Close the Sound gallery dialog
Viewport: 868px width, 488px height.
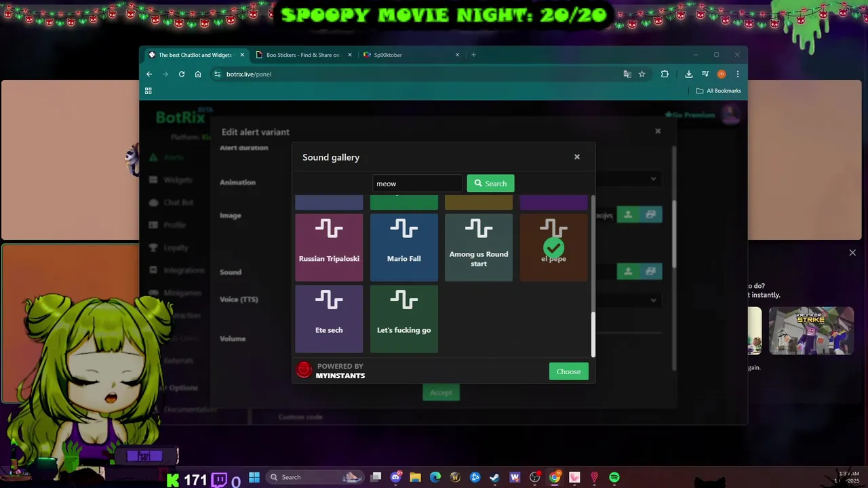577,157
